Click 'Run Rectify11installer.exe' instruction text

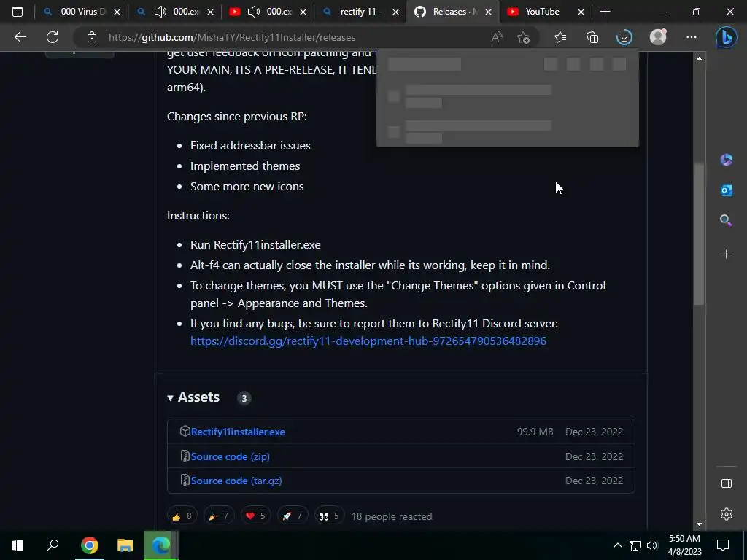(x=255, y=245)
